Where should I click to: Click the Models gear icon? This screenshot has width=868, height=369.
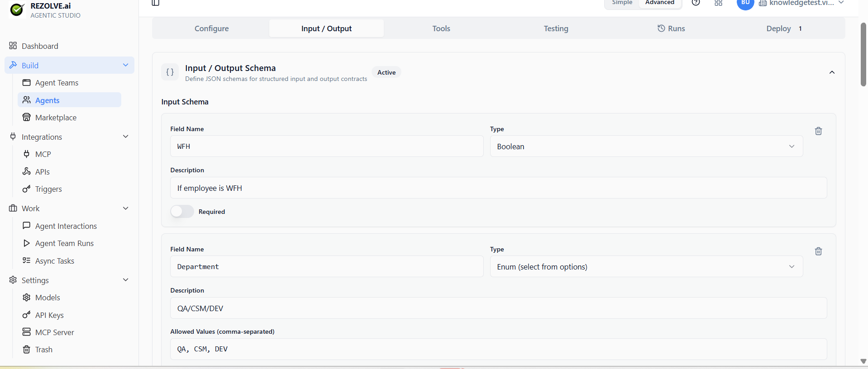(x=27, y=297)
